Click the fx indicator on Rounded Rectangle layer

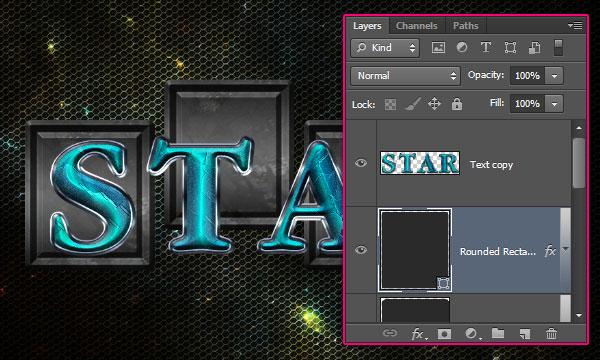tap(550, 251)
